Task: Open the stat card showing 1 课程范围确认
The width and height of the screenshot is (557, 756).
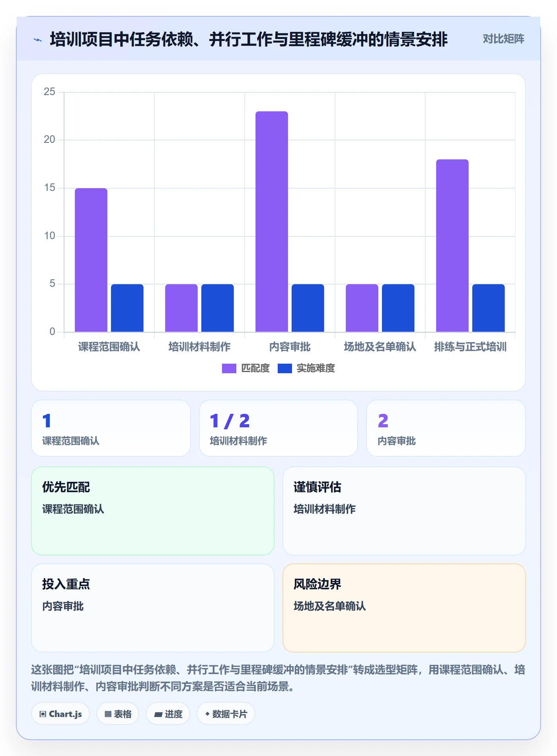Action: click(x=111, y=428)
